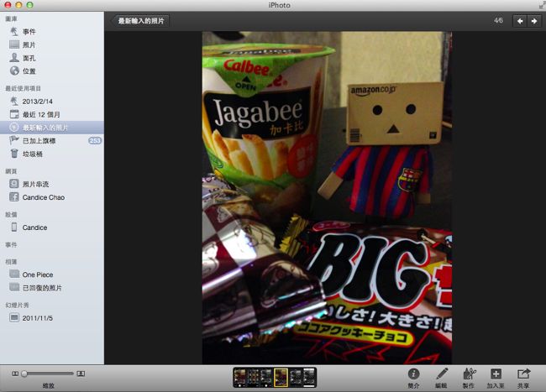This screenshot has width=546, height=392.
Task: Click the 幻燈片秀 section header
Action: [x=17, y=305]
